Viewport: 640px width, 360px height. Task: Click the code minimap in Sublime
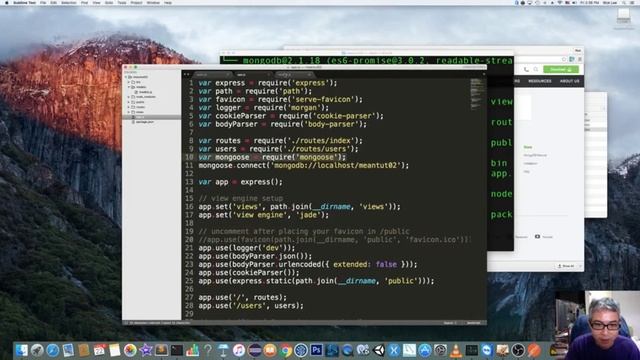(476, 95)
